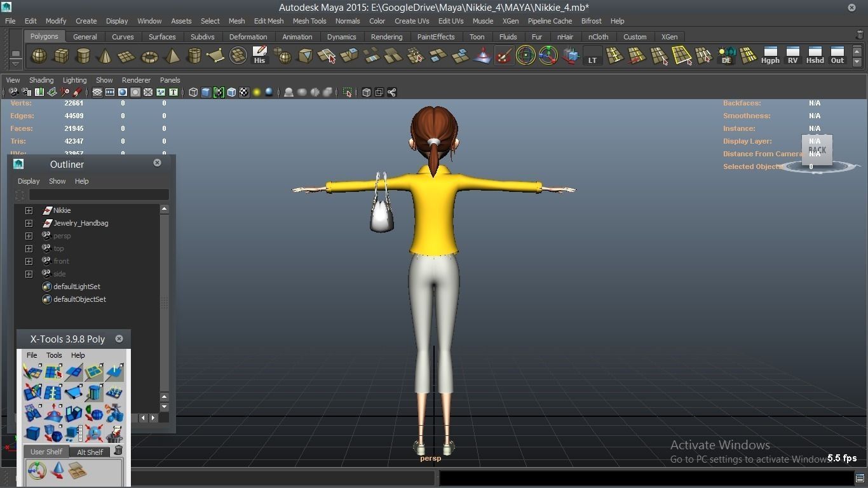
Task: Click the Outliner vertical scroll up arrow
Action: pyautogui.click(x=164, y=208)
